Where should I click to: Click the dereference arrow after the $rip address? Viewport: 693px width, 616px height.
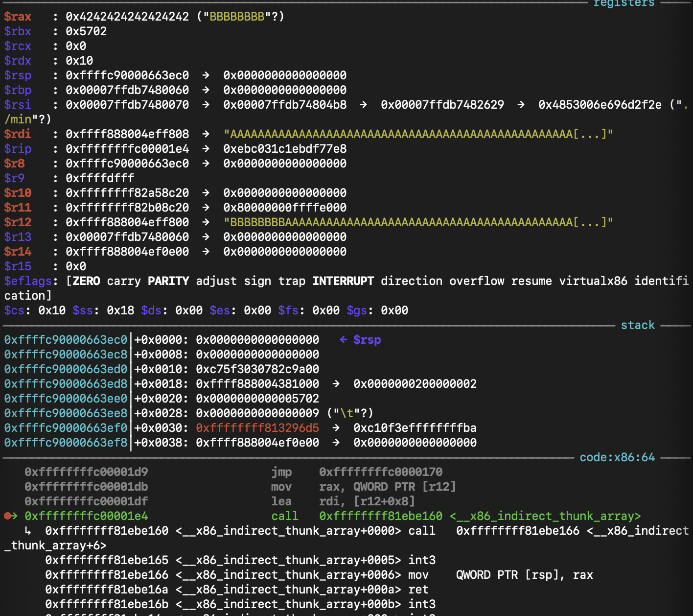[x=206, y=148]
